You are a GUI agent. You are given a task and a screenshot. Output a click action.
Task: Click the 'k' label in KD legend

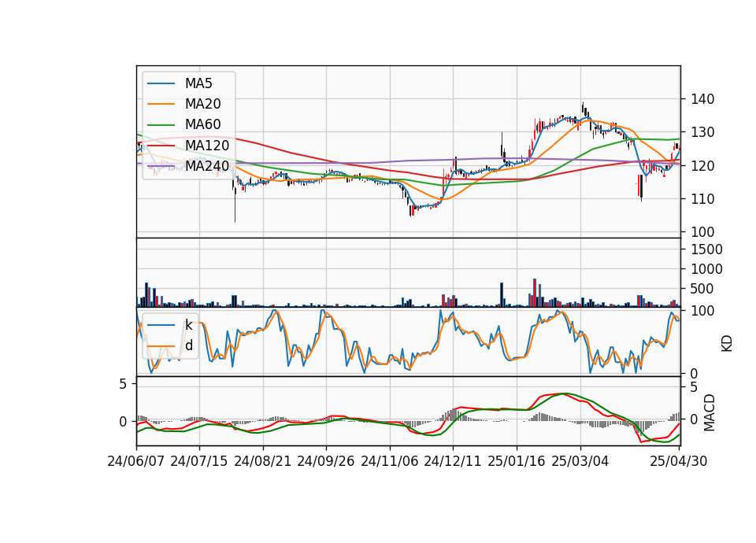(x=188, y=325)
